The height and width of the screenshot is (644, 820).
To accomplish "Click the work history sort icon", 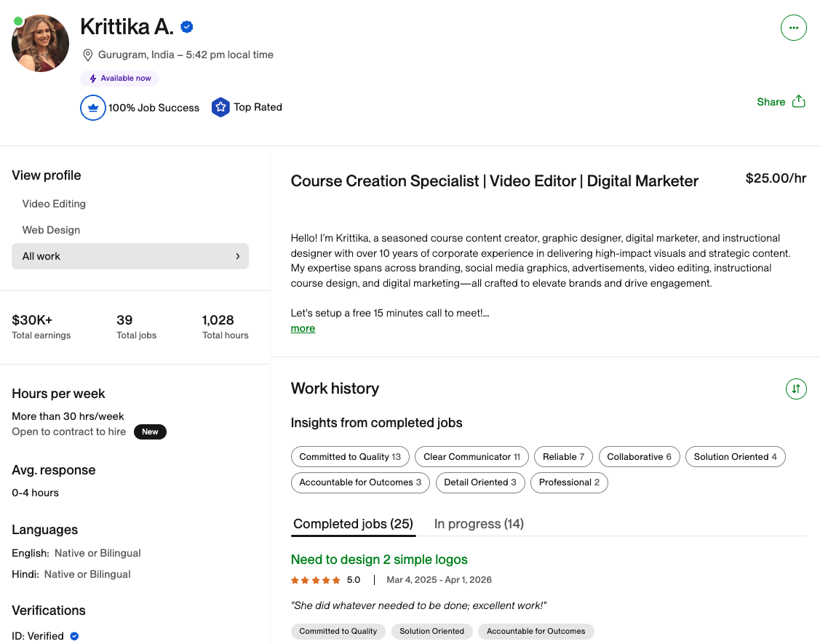I will [796, 389].
